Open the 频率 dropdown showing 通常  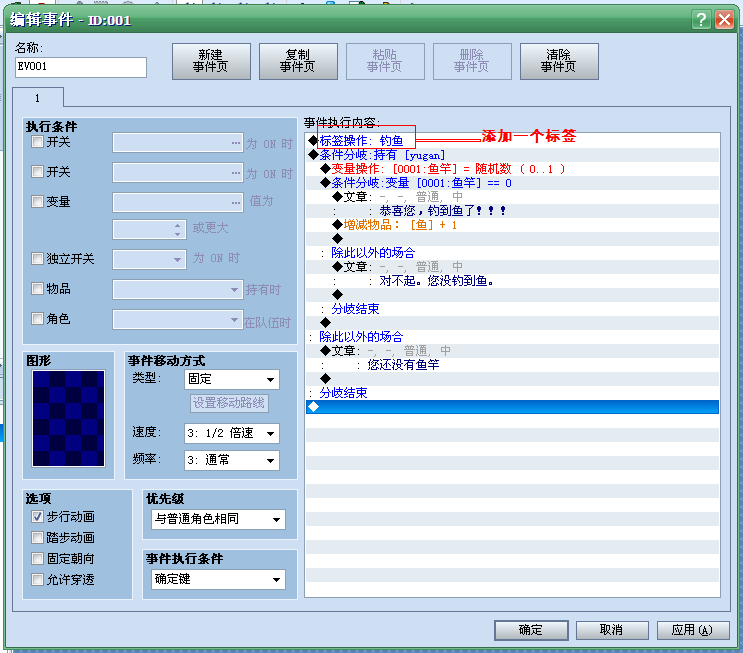(x=232, y=460)
